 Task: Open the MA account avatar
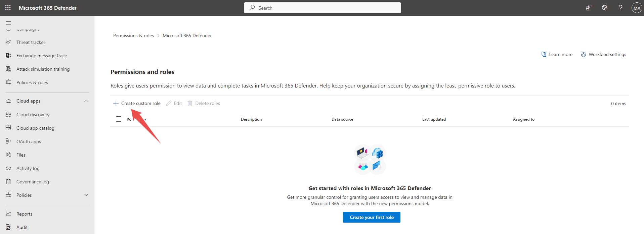637,8
